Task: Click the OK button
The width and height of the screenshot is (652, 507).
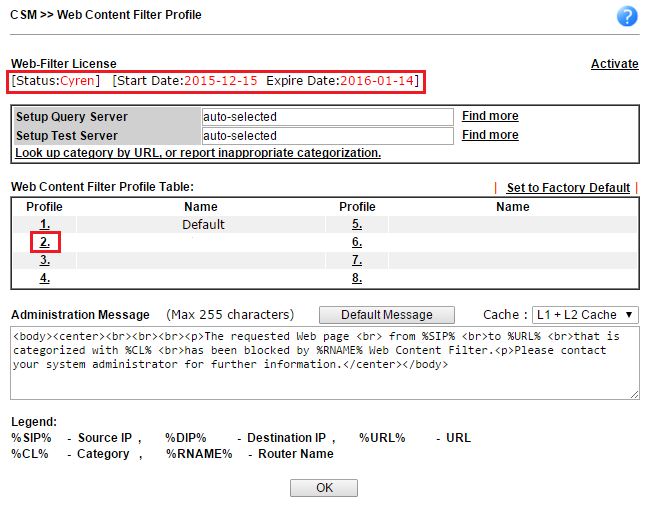Action: 324,488
